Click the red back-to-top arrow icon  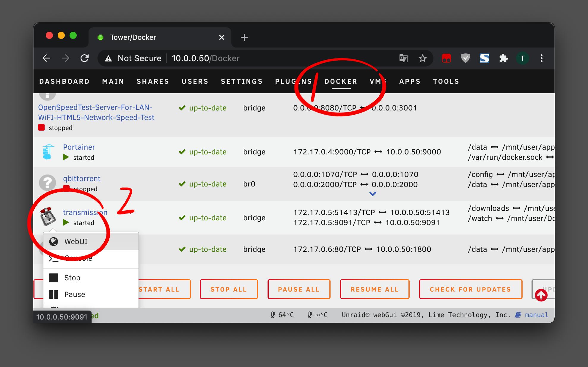[541, 295]
